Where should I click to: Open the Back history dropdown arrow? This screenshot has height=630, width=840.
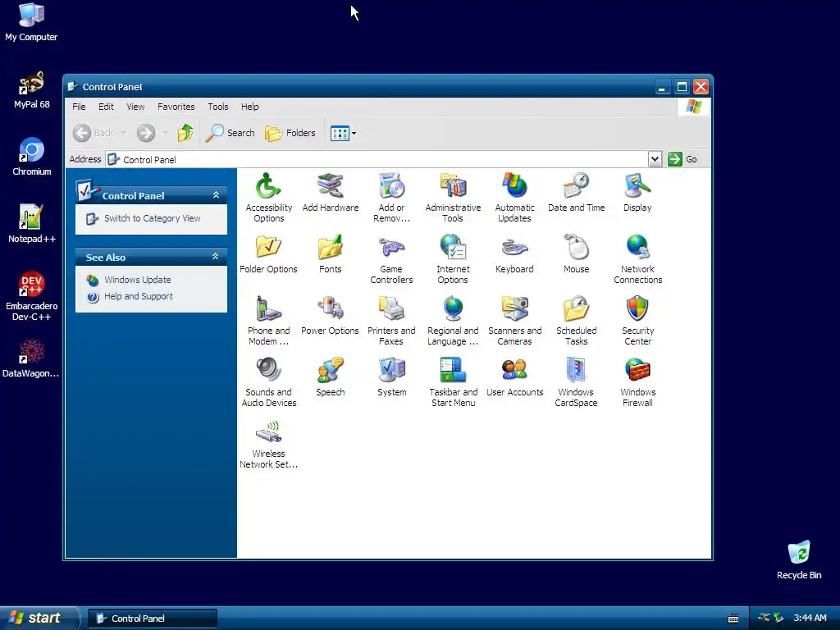(123, 133)
